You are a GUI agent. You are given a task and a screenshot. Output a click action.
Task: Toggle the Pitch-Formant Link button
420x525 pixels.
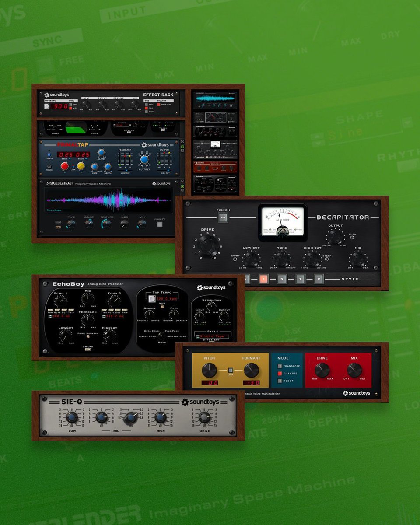[230, 370]
